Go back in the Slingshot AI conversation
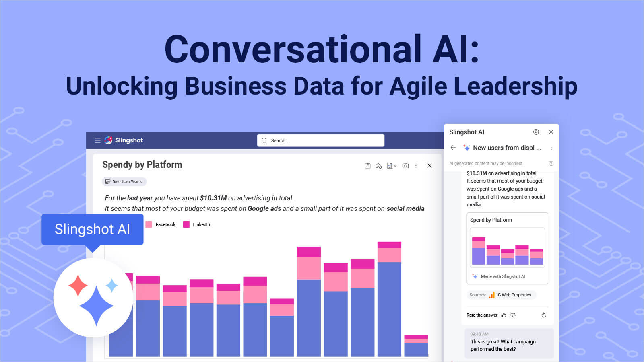Image resolution: width=644 pixels, height=362 pixels. [453, 148]
